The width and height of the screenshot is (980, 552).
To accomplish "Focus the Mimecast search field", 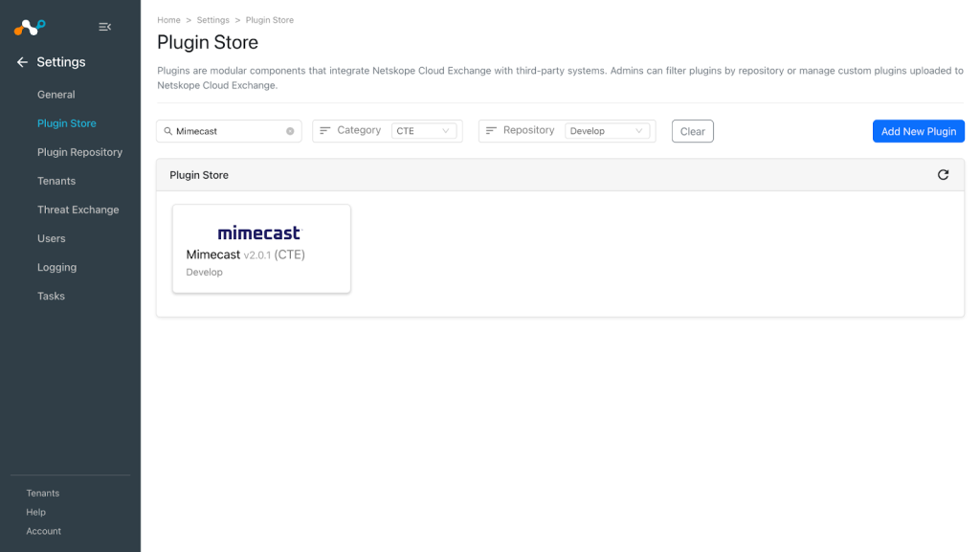I will tap(229, 131).
